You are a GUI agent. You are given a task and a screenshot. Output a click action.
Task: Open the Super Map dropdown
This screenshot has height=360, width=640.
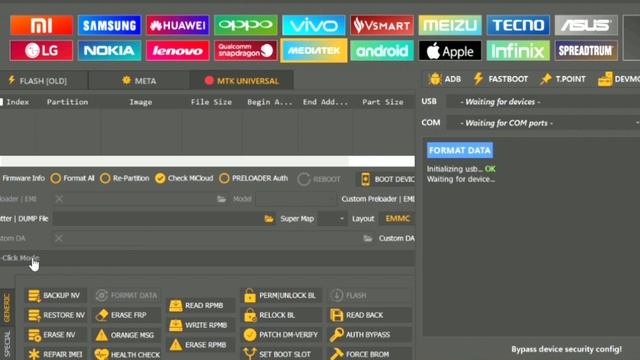(x=332, y=219)
